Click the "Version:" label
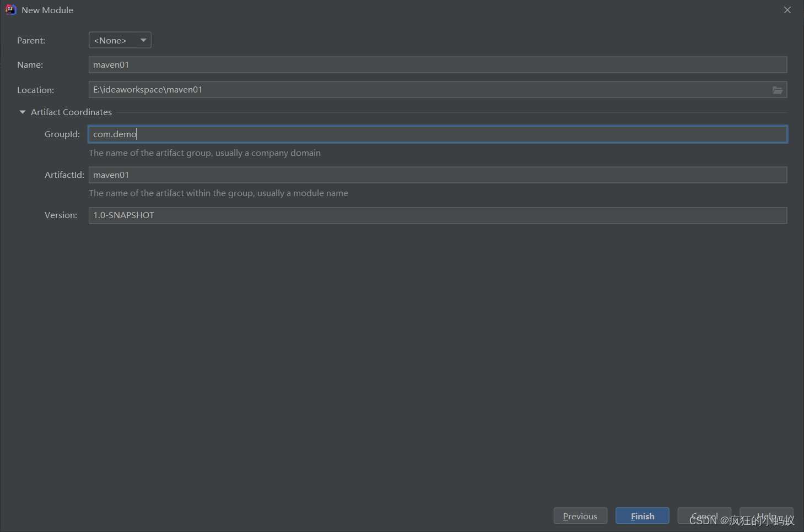The width and height of the screenshot is (804, 532). coord(61,215)
